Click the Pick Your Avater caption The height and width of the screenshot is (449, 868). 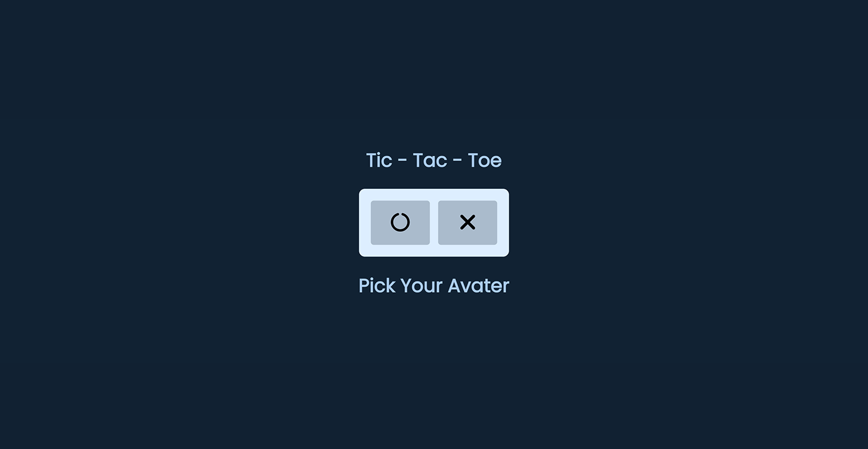pos(434,286)
